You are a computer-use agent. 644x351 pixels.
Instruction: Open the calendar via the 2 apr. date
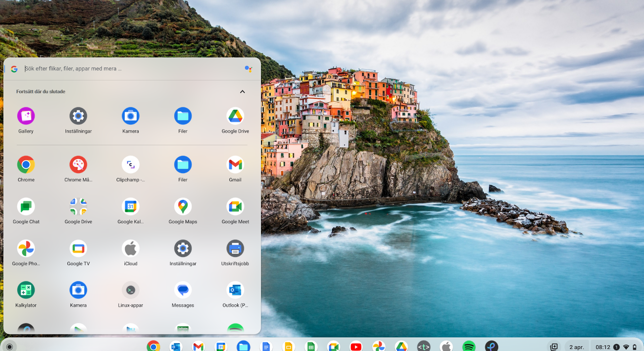577,347
